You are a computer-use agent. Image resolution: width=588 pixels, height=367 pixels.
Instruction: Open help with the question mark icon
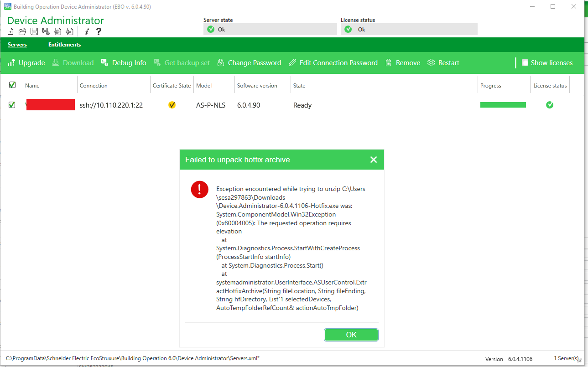(x=99, y=31)
